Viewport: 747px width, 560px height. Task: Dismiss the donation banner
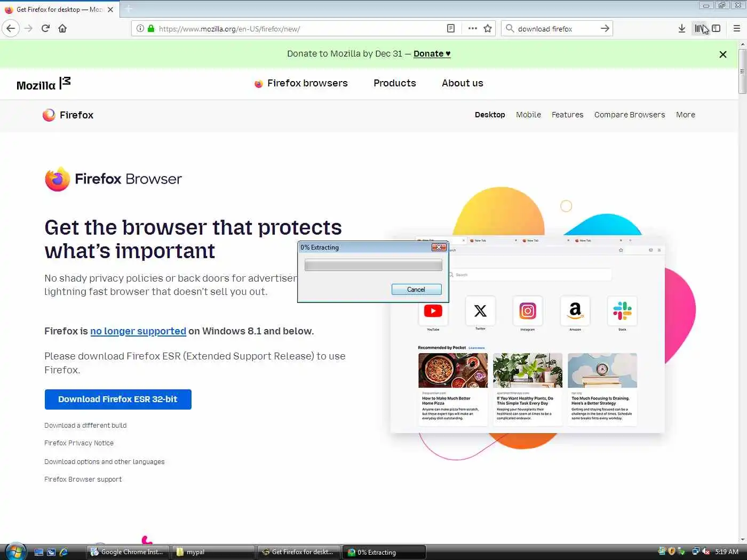point(723,54)
